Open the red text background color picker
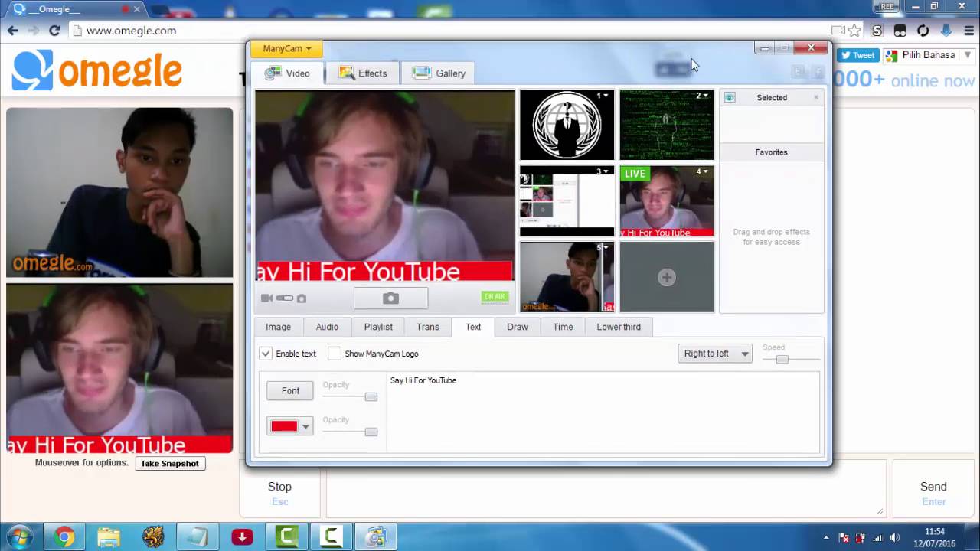The height and width of the screenshot is (551, 980). pos(290,426)
